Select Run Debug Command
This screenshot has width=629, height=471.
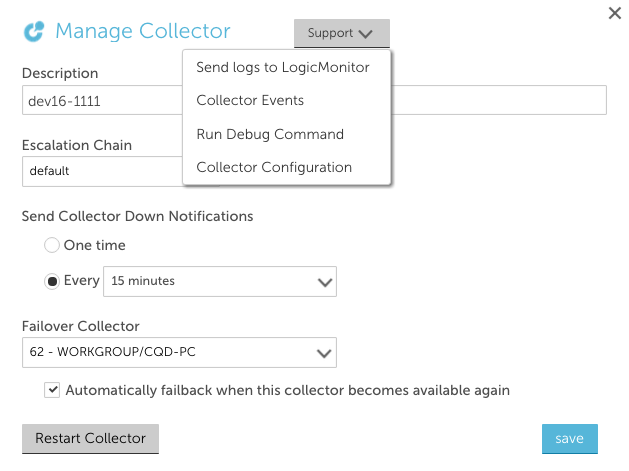[x=270, y=134]
